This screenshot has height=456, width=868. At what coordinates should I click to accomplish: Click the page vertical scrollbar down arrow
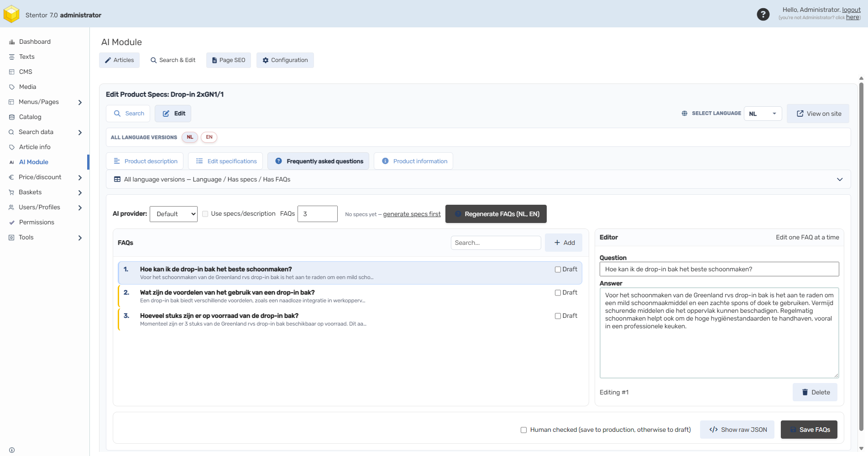click(861, 449)
